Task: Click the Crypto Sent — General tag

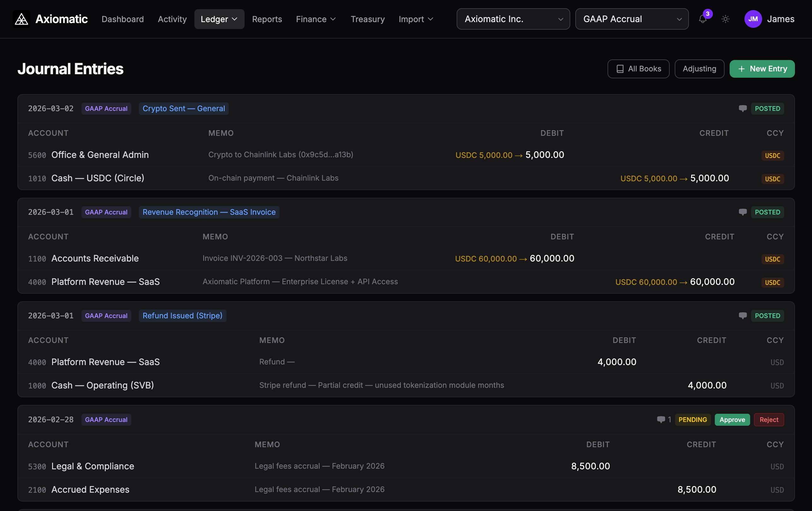Action: tap(183, 109)
